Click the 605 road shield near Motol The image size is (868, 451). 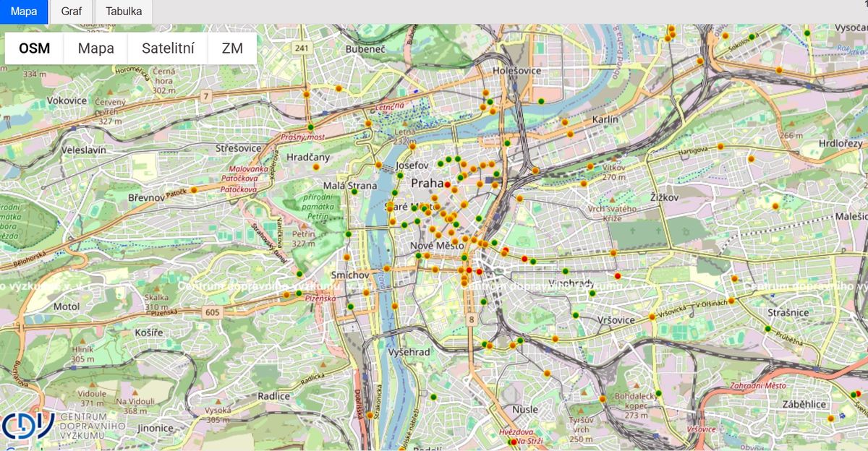(211, 312)
